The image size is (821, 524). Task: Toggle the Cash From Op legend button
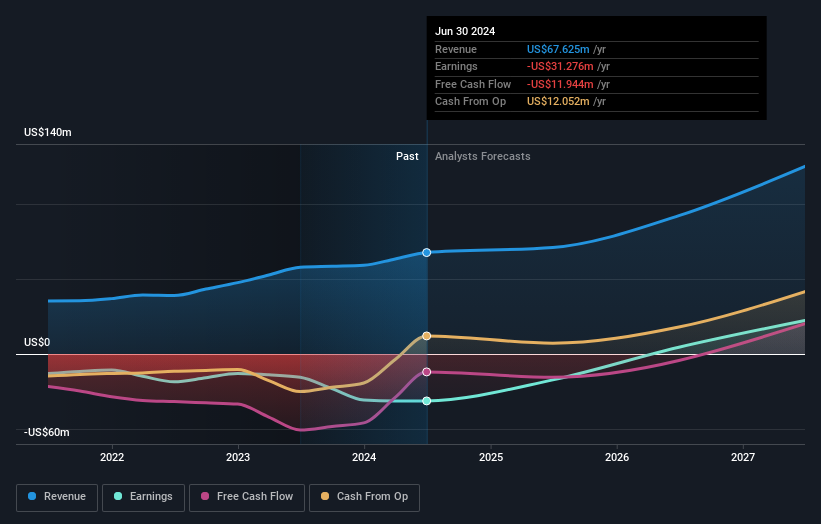click(x=364, y=497)
